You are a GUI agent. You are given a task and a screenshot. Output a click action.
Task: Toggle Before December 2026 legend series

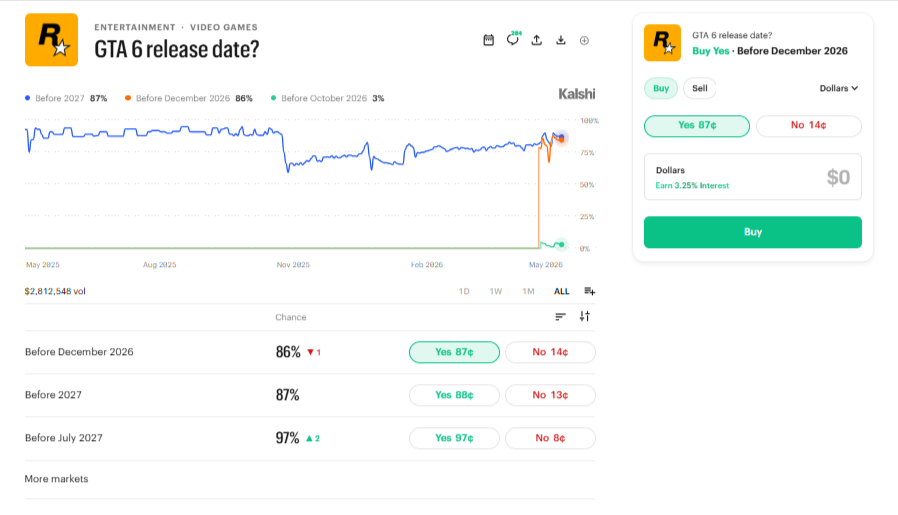[x=188, y=99]
